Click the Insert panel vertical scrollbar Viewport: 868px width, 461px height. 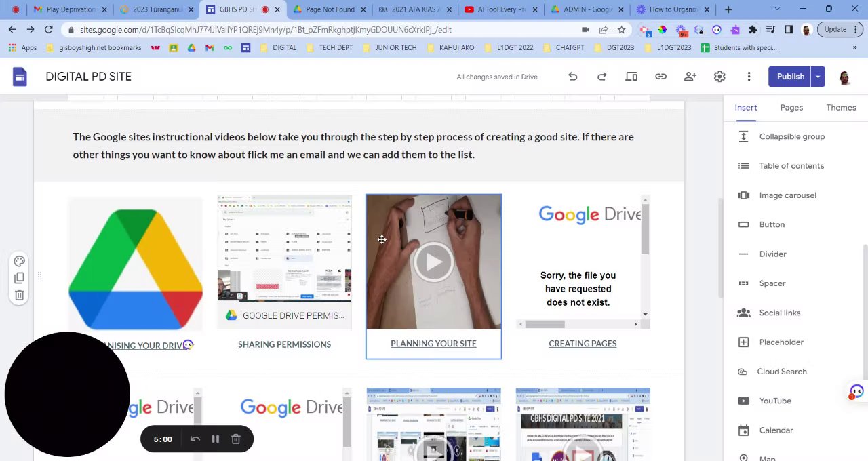[865, 312]
